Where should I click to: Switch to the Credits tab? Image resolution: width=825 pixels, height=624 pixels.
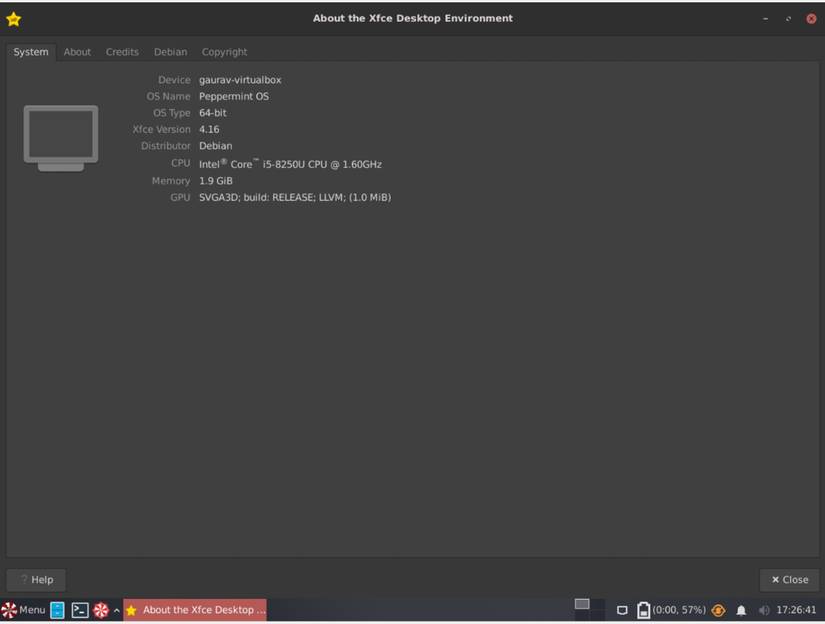click(122, 51)
